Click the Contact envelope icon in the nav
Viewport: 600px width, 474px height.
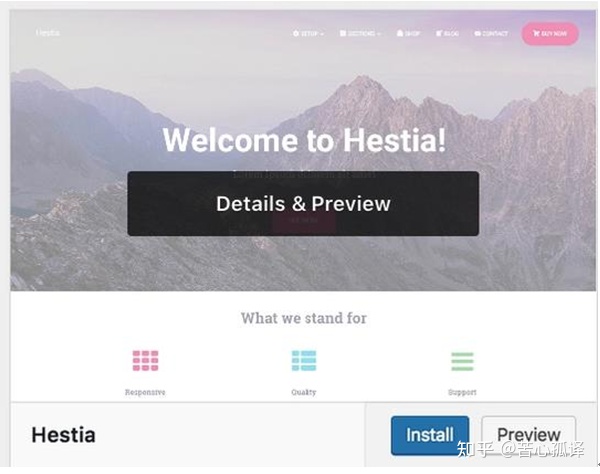click(478, 34)
